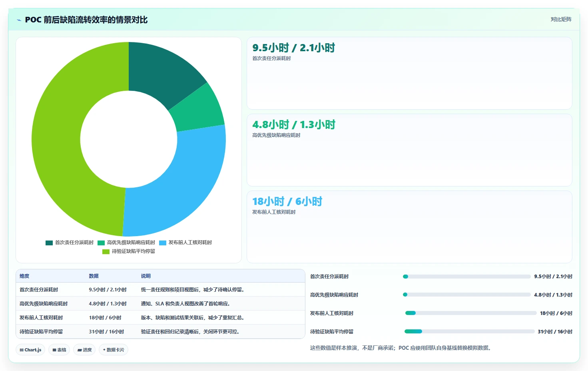This screenshot has height=371, width=588.
Task: Click the 进度 tag chip
Action: tap(84, 350)
